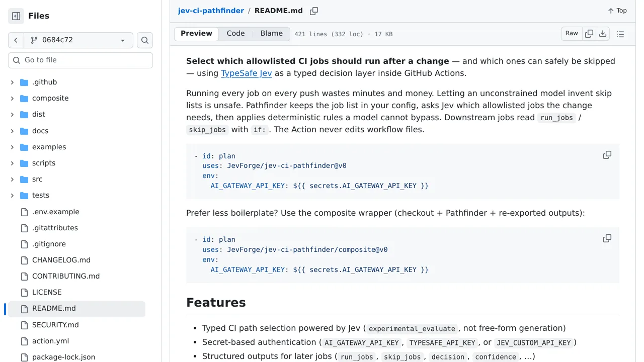The height and width of the screenshot is (362, 644).
Task: Click the SECURITY.md file icon
Action: [x=24, y=325]
